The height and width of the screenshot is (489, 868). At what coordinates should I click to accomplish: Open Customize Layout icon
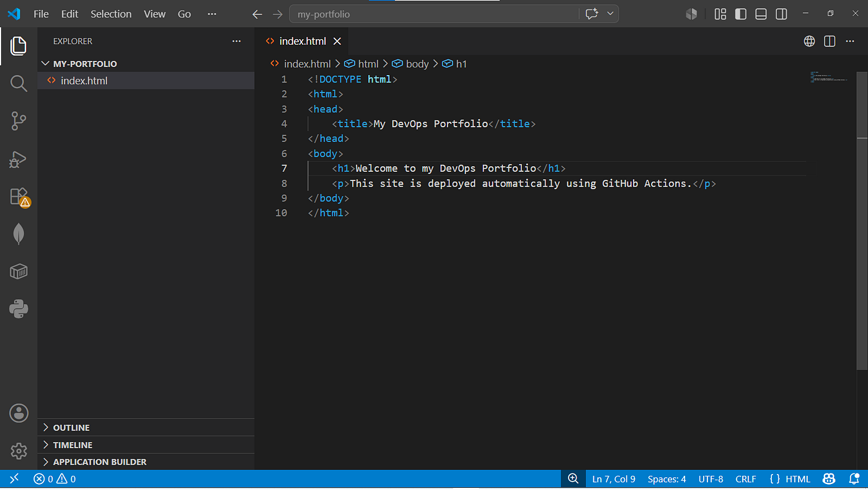pos(720,14)
